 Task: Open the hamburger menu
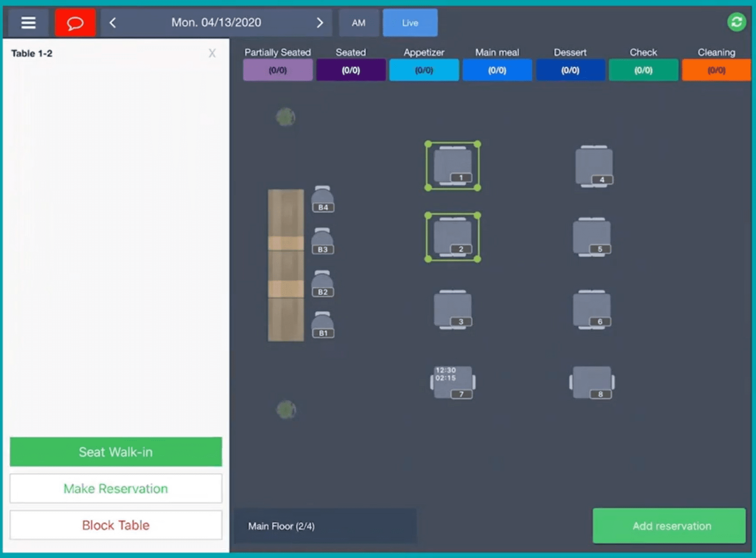(28, 23)
